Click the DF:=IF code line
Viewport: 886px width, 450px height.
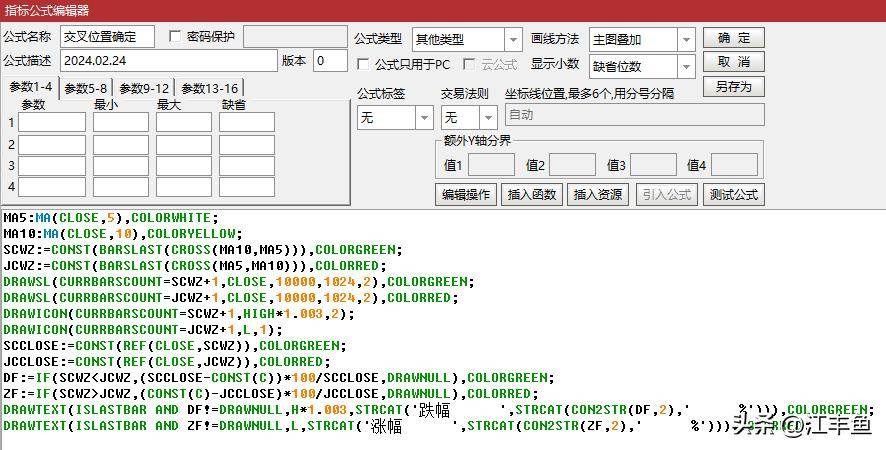pos(279,377)
